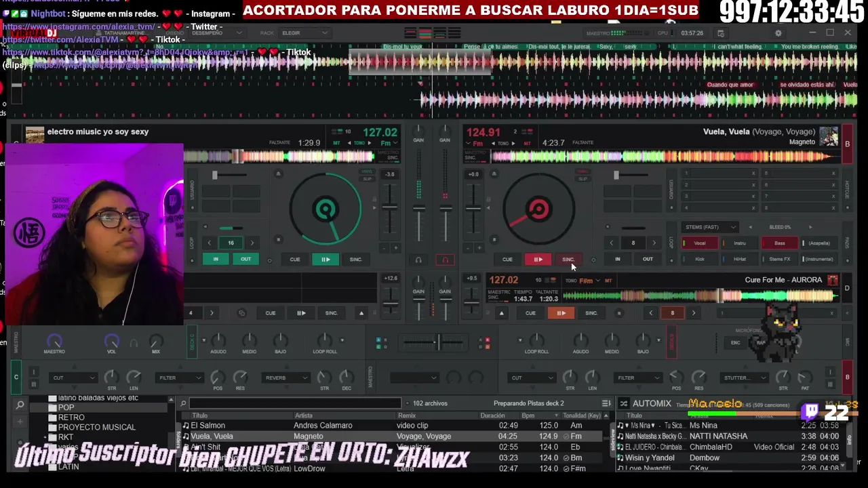868x488 pixels.
Task: Toggle the left channel headphone cue
Action: tap(418, 260)
